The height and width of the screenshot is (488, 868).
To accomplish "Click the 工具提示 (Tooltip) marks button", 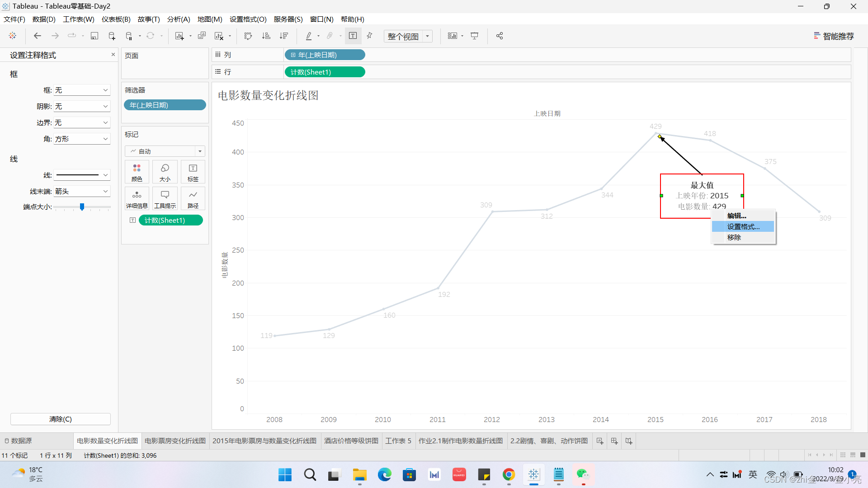I will (165, 199).
